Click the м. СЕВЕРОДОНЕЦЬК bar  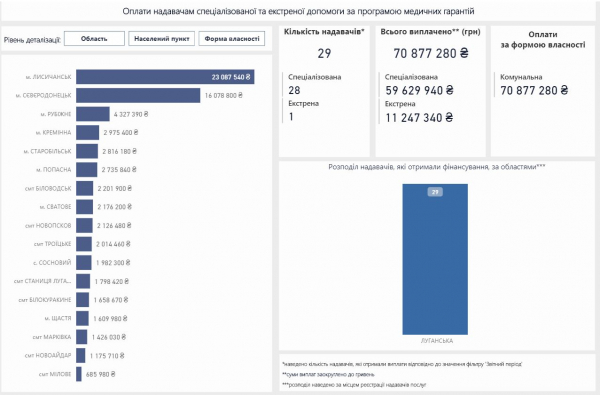pyautogui.click(x=138, y=95)
